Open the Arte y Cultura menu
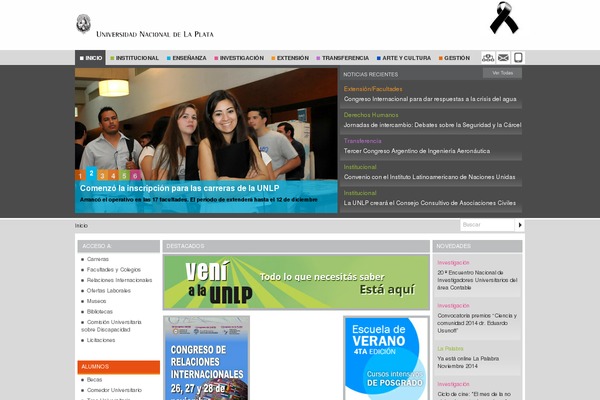This screenshot has width=600, height=400. point(404,58)
